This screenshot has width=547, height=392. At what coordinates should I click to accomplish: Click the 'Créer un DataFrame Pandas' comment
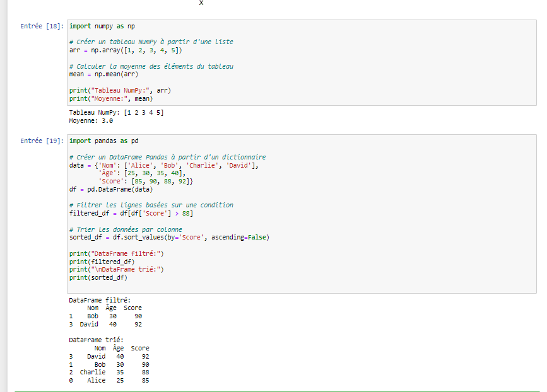coord(167,157)
